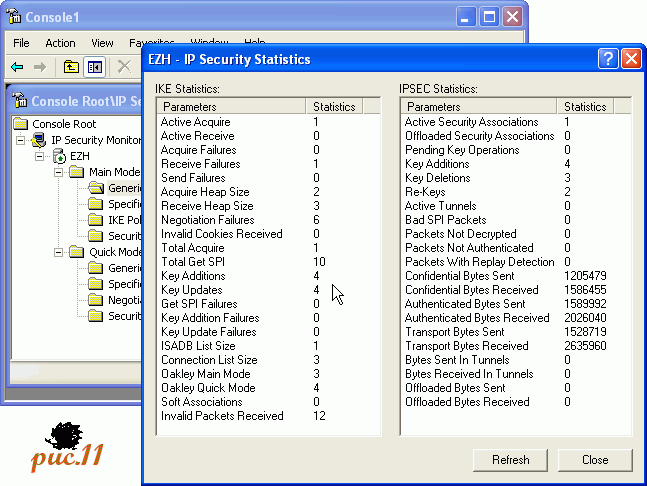The image size is (647, 486).
Task: Collapse the Quick Mode tree node
Action: 59,252
